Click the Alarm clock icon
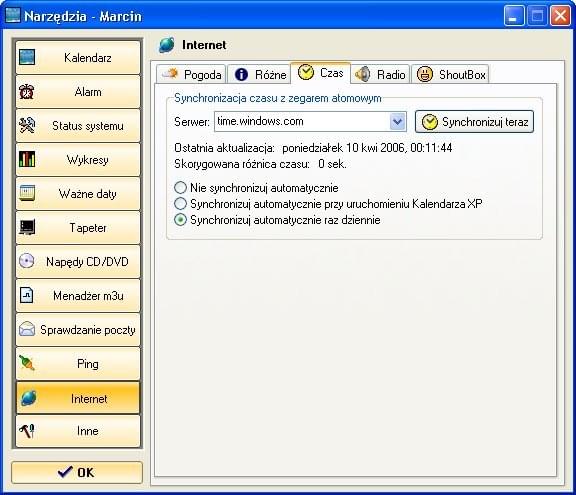Viewport: 576px width, 495px height. click(x=27, y=91)
